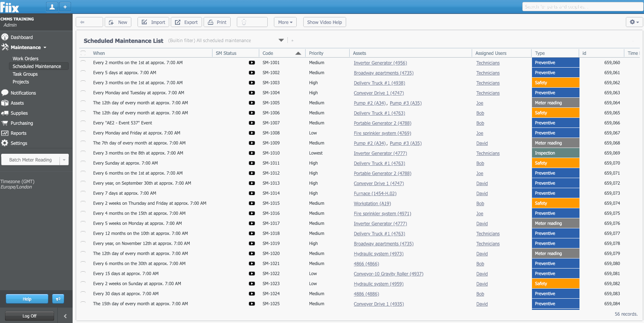Click the megaphone icon beside Help

point(58,299)
